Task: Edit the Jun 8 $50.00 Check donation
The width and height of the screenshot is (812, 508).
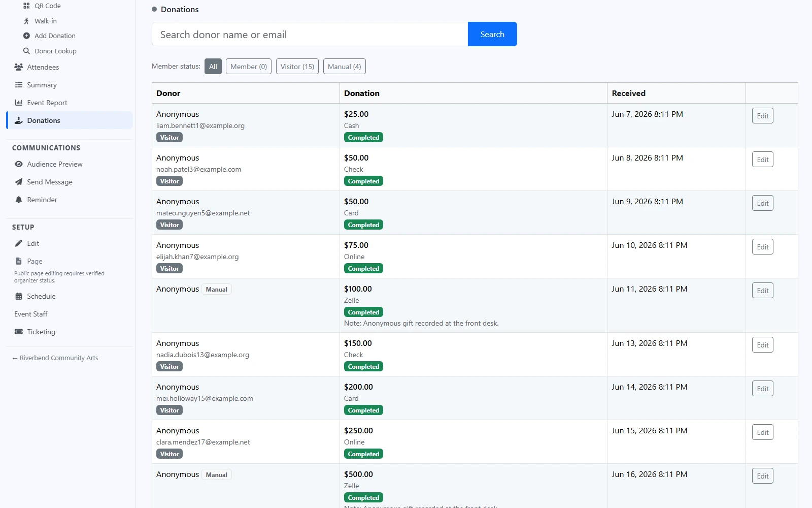Action: [x=762, y=160]
